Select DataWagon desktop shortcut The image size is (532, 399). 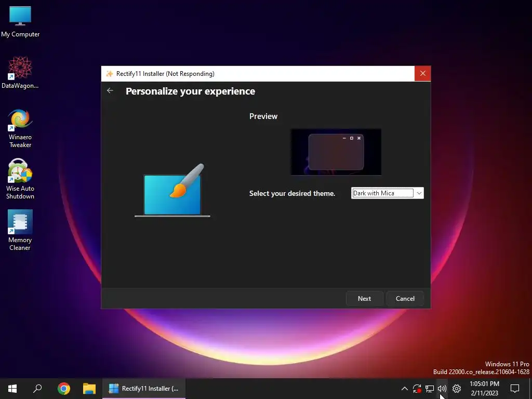(x=20, y=73)
